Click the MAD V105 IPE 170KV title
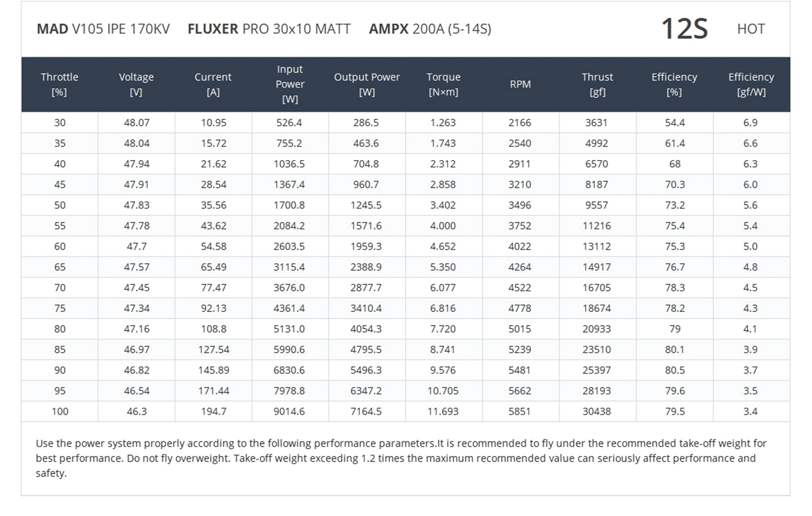Screen dimensions: 812x516 [103, 29]
